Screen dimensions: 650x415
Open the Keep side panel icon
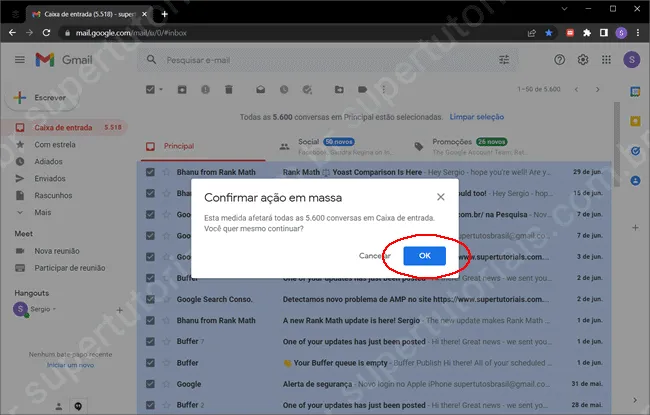click(x=635, y=121)
